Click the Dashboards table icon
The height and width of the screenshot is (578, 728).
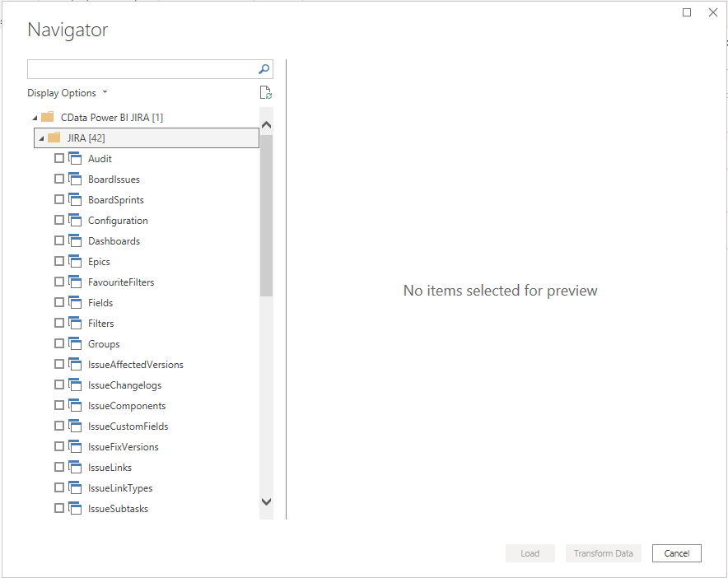pyautogui.click(x=75, y=240)
